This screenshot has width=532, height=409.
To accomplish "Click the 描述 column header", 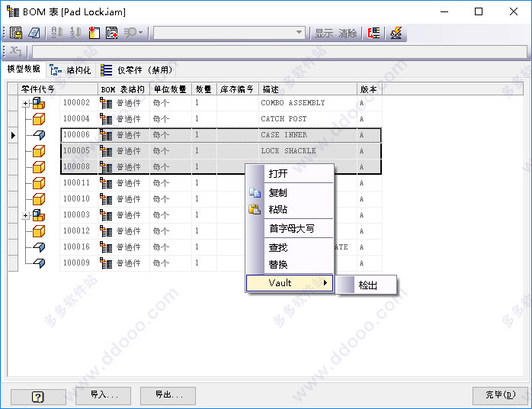I will 308,89.
